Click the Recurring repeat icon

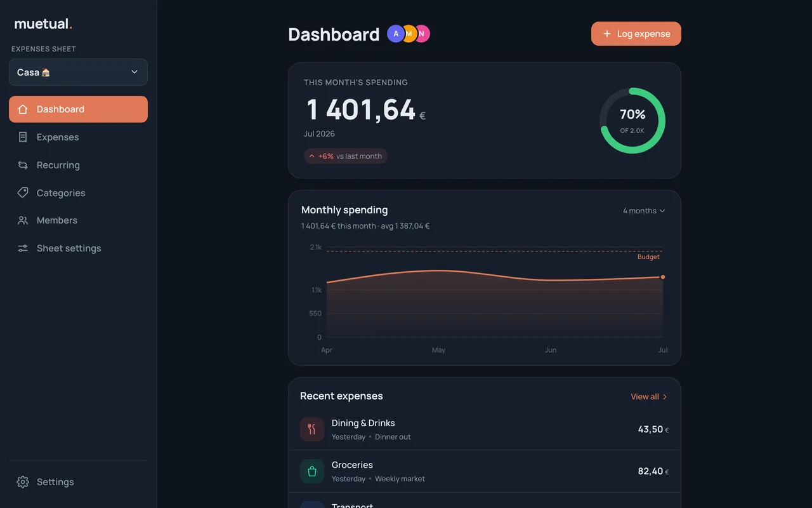[x=23, y=165]
